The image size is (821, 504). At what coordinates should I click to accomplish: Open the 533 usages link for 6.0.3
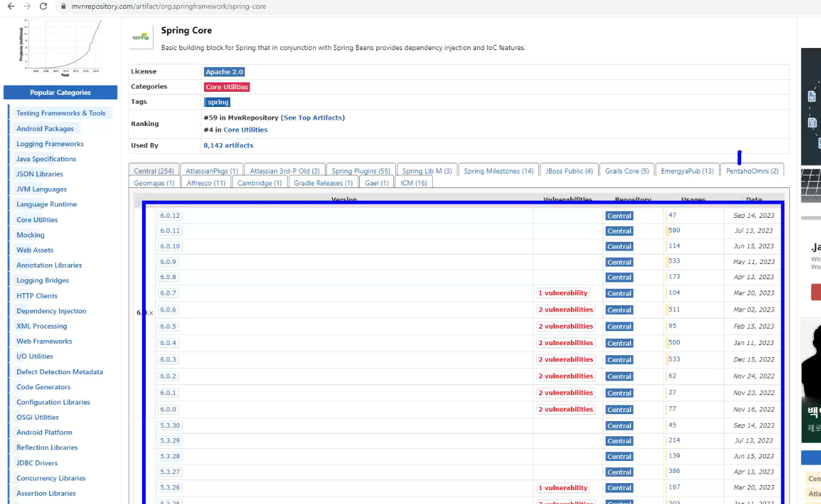(x=674, y=359)
